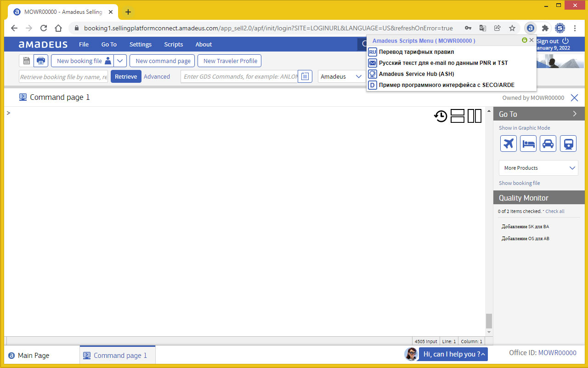
Task: Expand New booking file dropdown arrow
Action: point(120,61)
